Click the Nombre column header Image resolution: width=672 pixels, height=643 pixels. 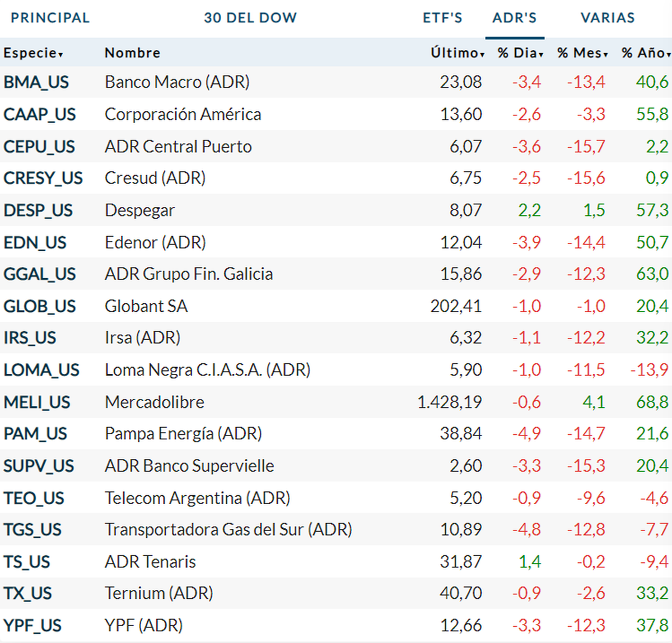(132, 53)
